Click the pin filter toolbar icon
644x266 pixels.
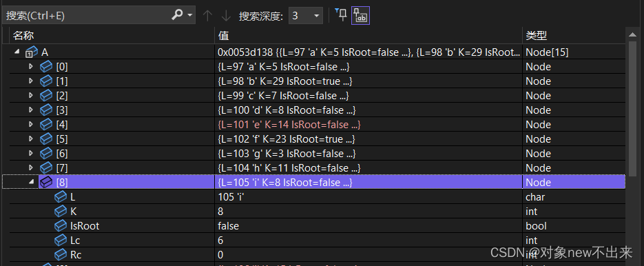(x=341, y=14)
